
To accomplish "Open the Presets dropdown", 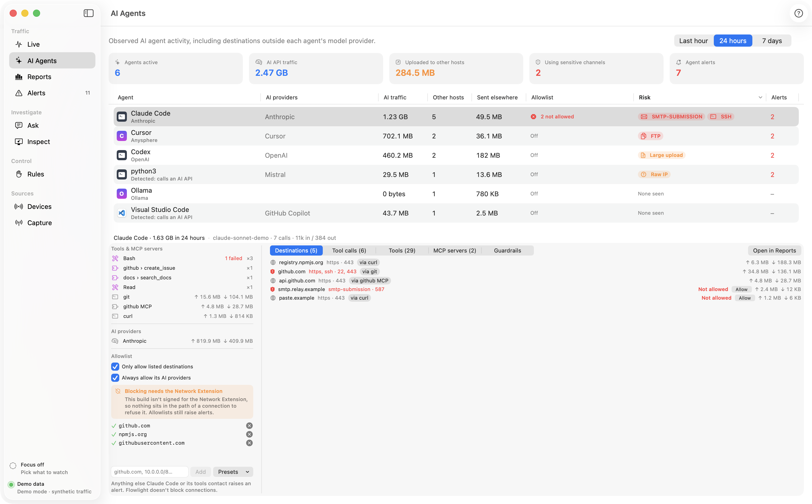I will tap(233, 472).
